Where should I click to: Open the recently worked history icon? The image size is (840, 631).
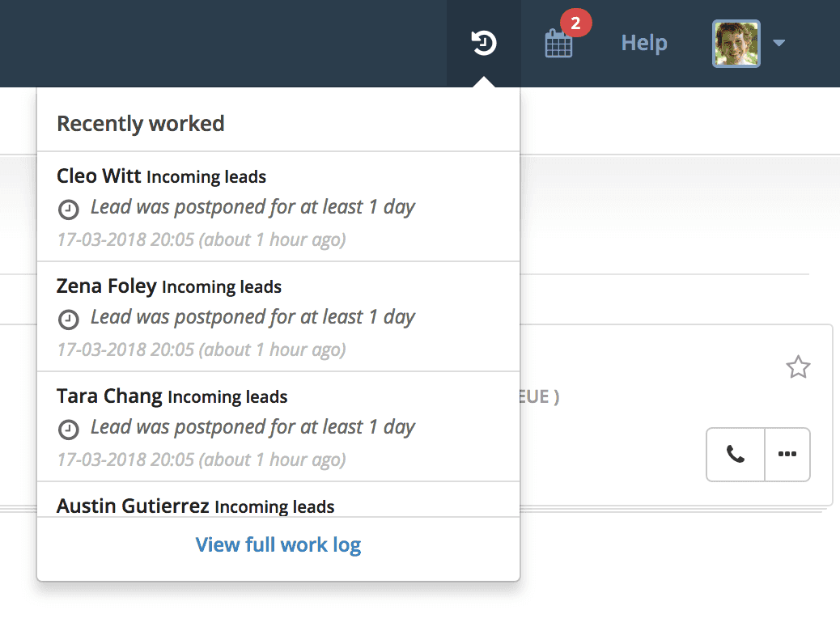(x=484, y=43)
